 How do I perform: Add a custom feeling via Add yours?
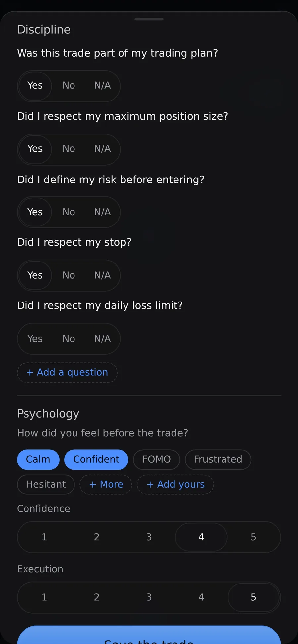pyautogui.click(x=175, y=485)
